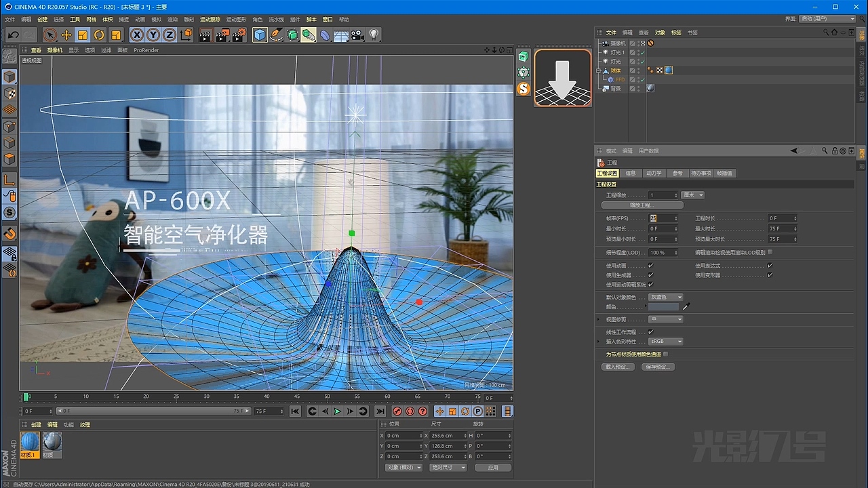Click the large drop-to-floor arrow icon
The width and height of the screenshot is (868, 488).
pyautogui.click(x=562, y=78)
